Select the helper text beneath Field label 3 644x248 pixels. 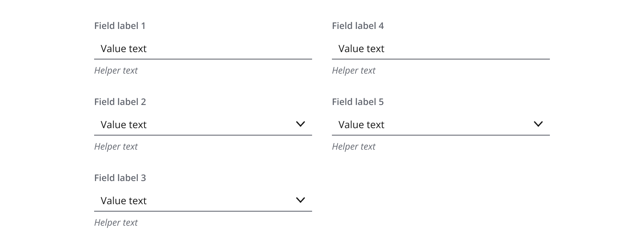pos(116,223)
